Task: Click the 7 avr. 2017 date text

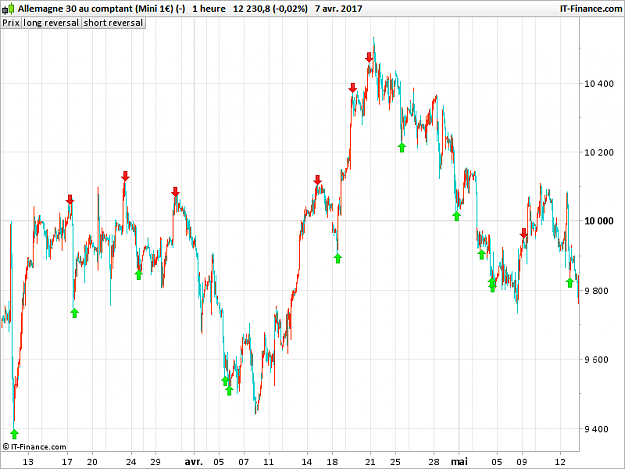Action: point(338,8)
